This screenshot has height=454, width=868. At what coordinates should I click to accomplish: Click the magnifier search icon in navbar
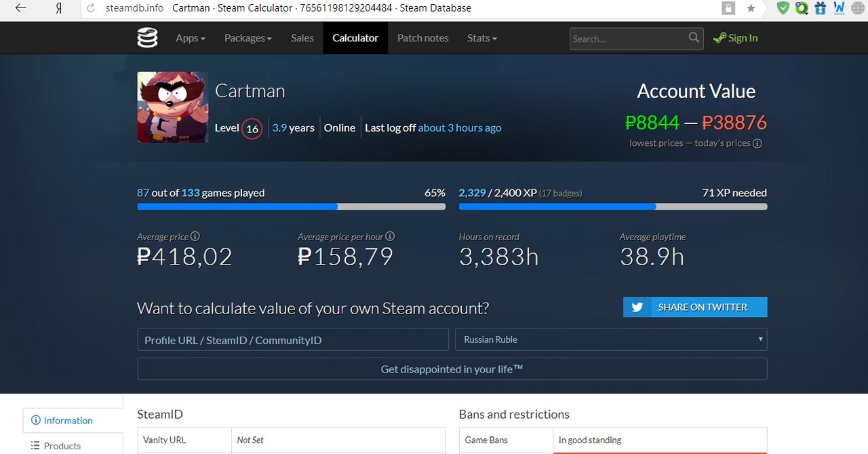(694, 38)
